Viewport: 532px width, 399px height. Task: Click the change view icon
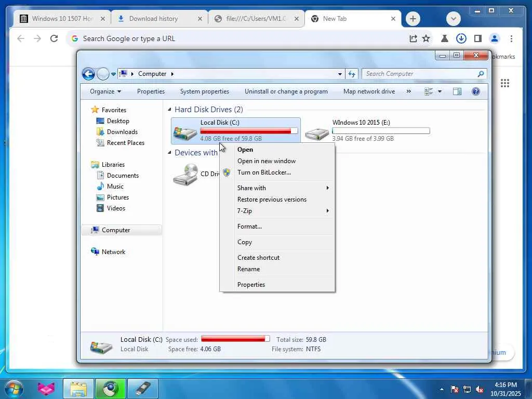(x=429, y=91)
